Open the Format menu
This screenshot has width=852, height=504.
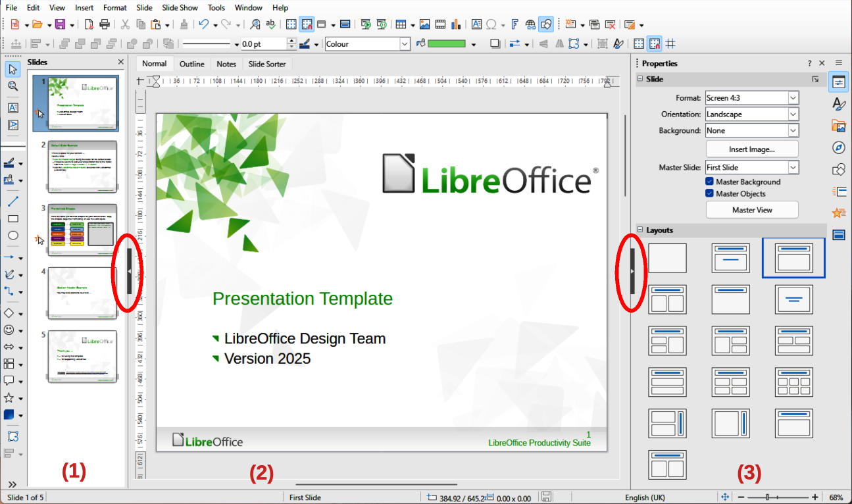[115, 8]
